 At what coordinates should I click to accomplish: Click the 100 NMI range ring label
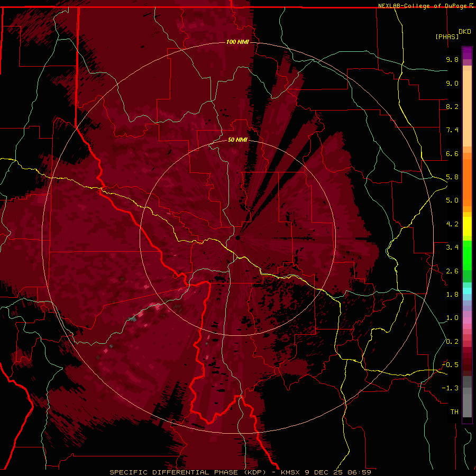click(237, 42)
